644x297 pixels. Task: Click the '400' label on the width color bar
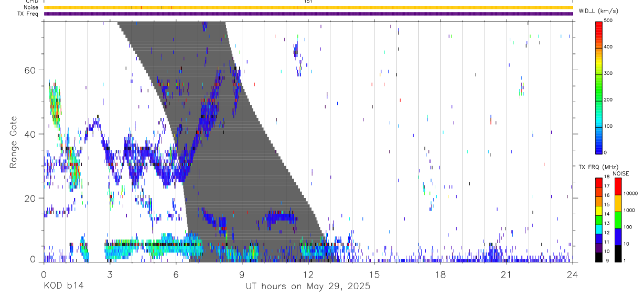point(608,47)
